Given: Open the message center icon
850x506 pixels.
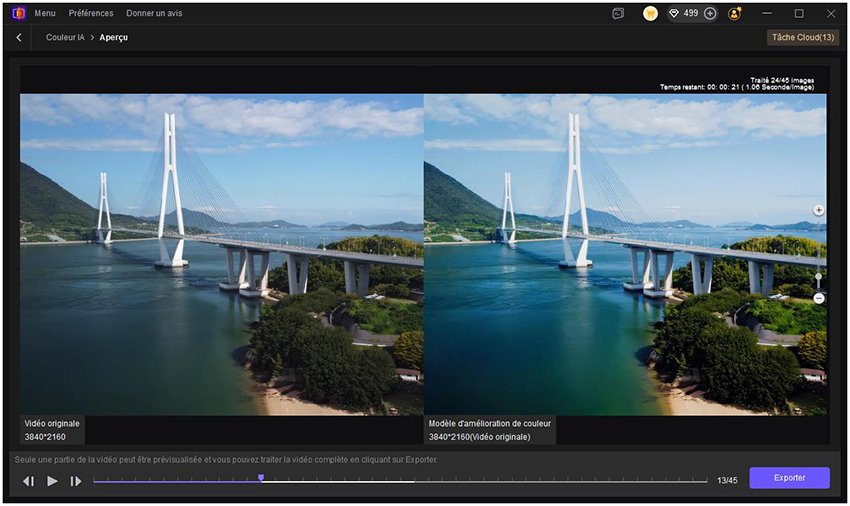Looking at the screenshot, I should click(618, 14).
